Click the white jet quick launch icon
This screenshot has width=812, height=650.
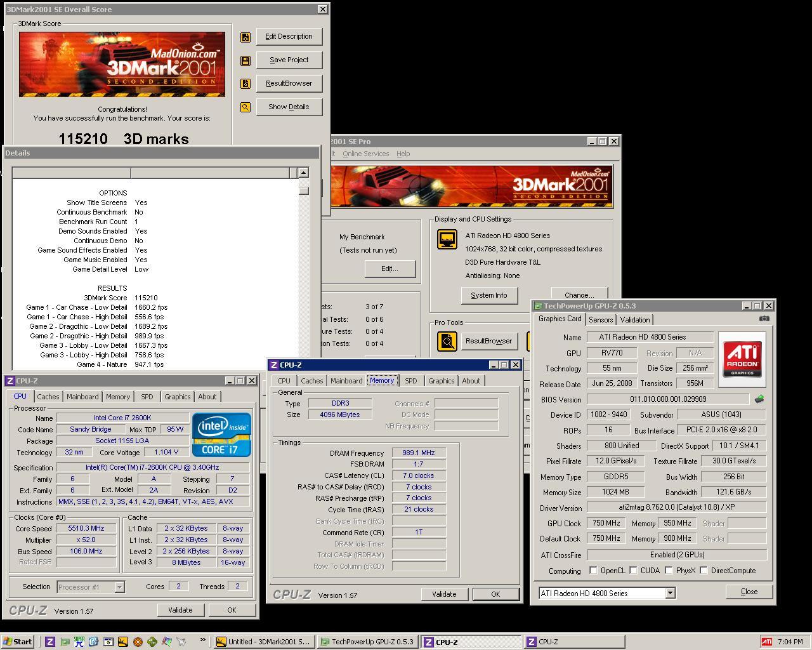181,642
